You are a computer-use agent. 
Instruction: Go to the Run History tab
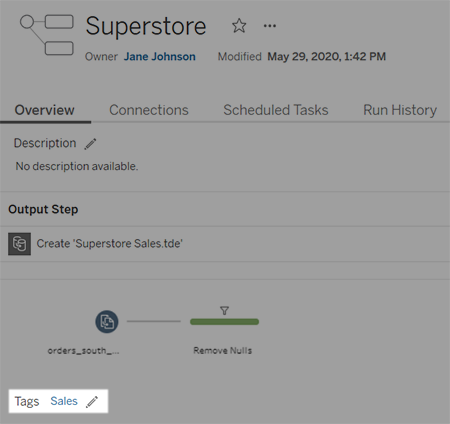point(400,110)
